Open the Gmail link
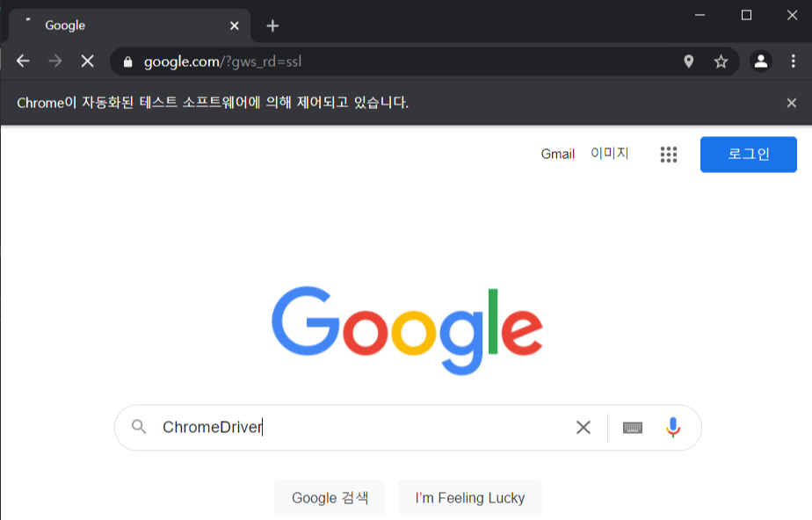 [558, 155]
